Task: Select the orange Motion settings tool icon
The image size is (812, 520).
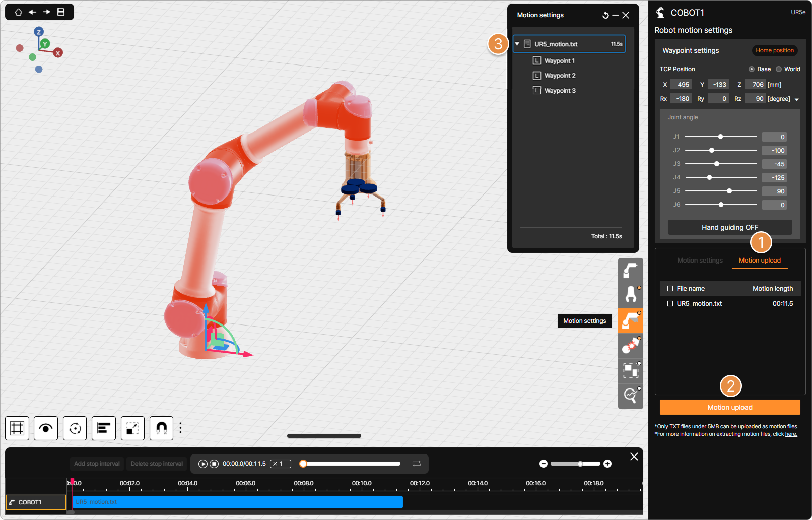Action: [631, 320]
